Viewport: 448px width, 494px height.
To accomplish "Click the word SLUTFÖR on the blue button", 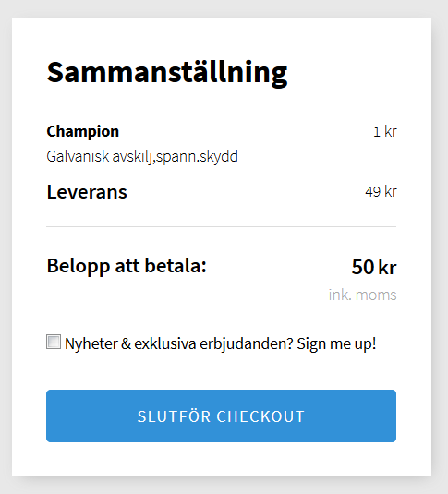I will click(x=174, y=416).
